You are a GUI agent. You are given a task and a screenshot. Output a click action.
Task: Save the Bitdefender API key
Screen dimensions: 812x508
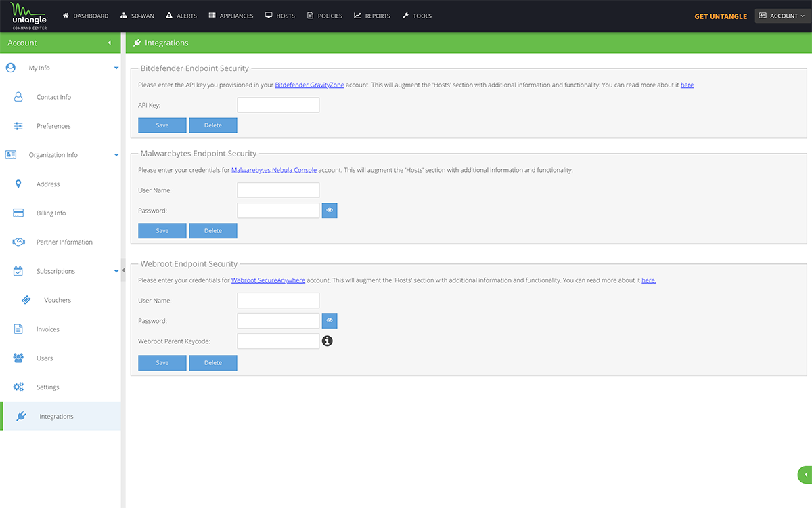point(162,125)
